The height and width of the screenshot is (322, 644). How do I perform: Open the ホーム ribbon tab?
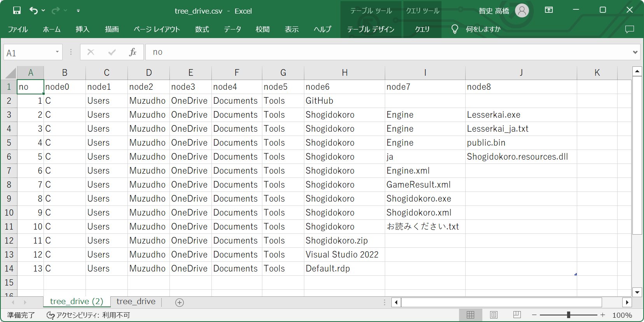(x=52, y=29)
